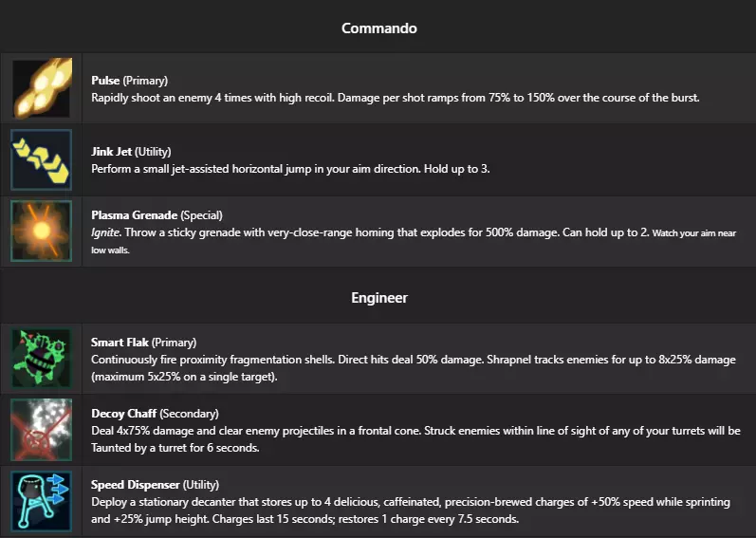Click the Speed Dispenser skill icon
Screen dimensions: 756x538
[x=42, y=500]
